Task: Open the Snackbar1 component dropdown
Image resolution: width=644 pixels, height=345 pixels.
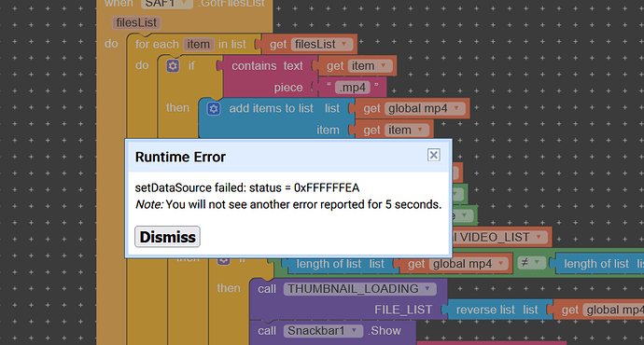Action: [x=354, y=331]
